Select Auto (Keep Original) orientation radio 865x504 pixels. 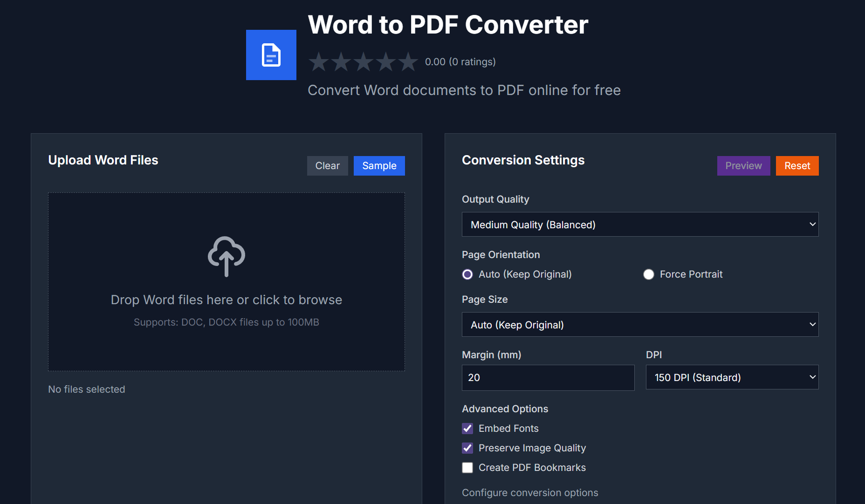pos(467,274)
